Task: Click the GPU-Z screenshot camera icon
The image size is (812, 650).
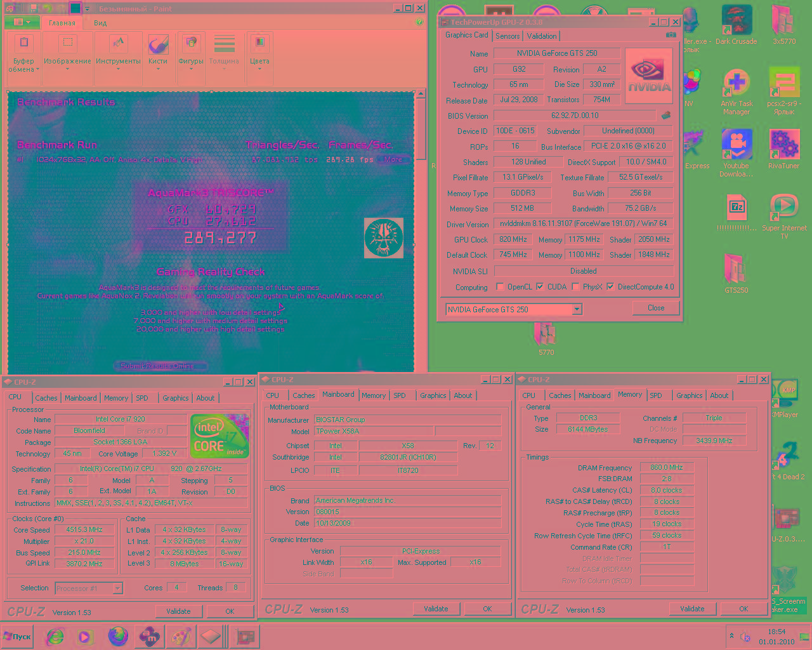Action: coord(671,35)
